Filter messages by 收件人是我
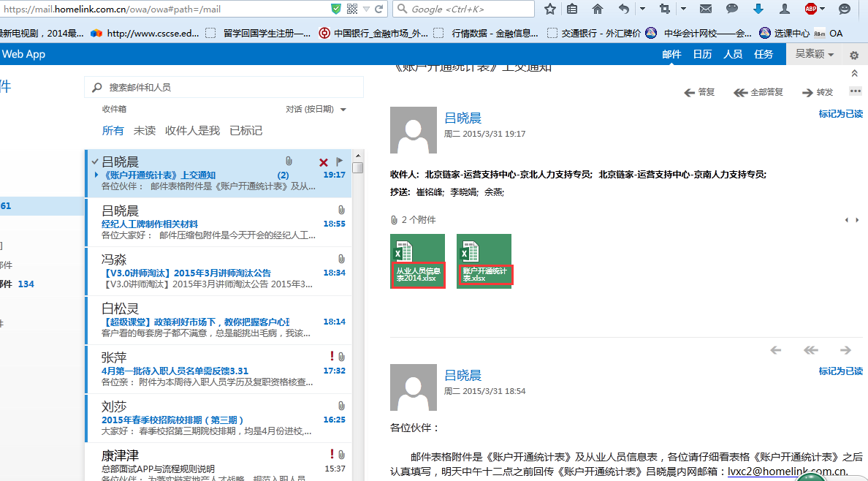The width and height of the screenshot is (868, 481). coord(192,131)
